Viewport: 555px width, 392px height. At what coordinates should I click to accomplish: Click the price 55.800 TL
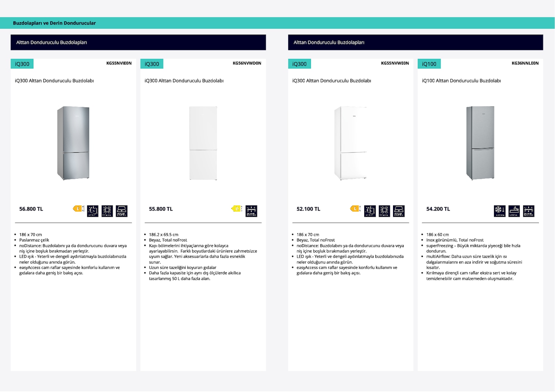coord(161,209)
